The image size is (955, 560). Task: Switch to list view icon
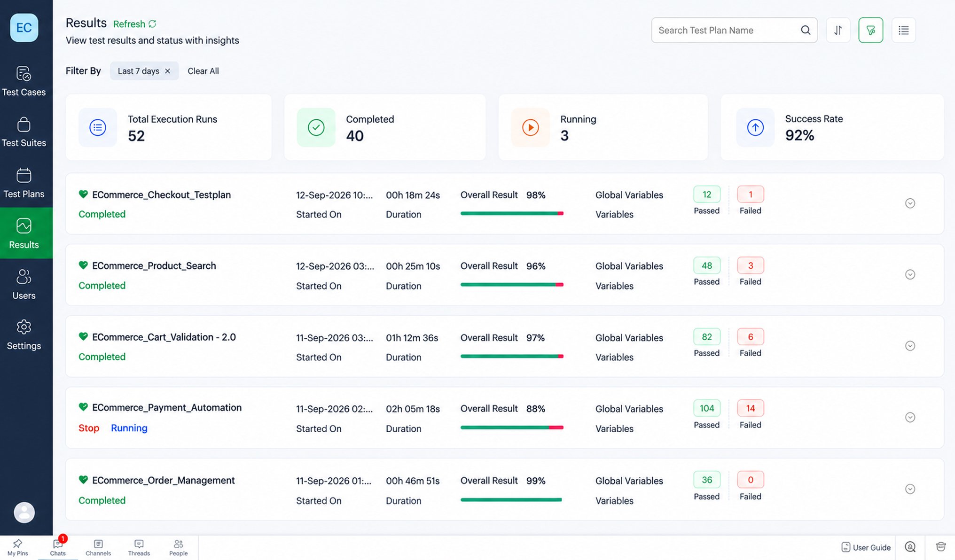click(x=903, y=30)
